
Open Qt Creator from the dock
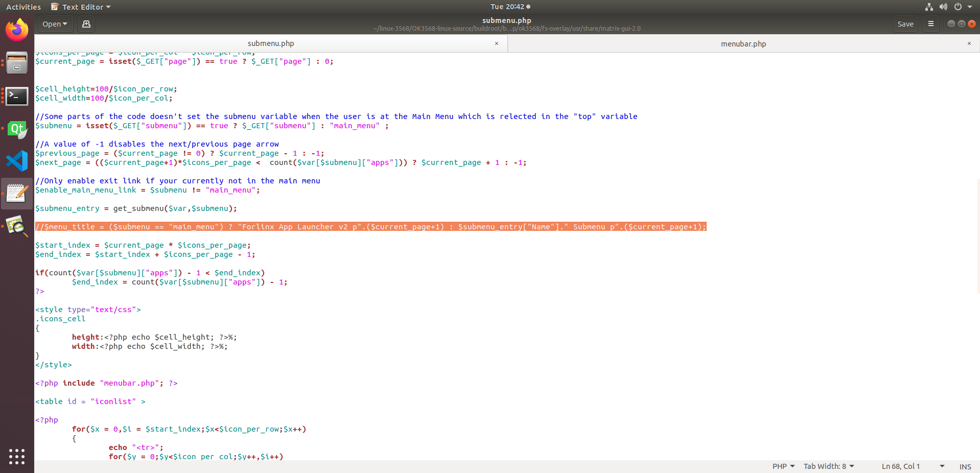point(17,129)
